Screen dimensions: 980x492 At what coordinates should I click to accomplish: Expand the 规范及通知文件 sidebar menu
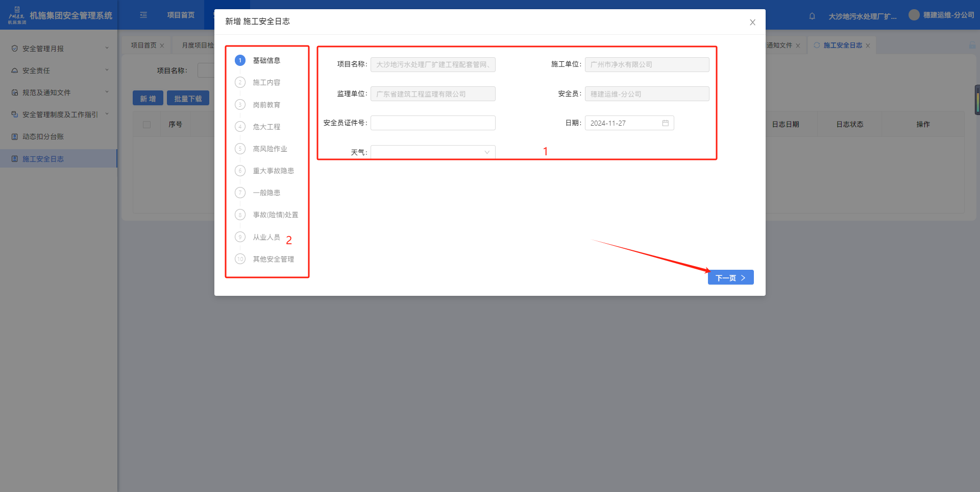coord(59,92)
